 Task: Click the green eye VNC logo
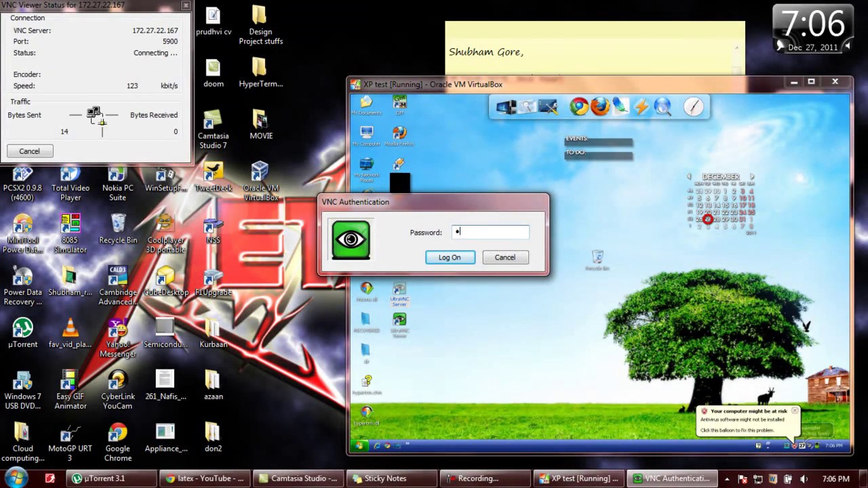351,239
